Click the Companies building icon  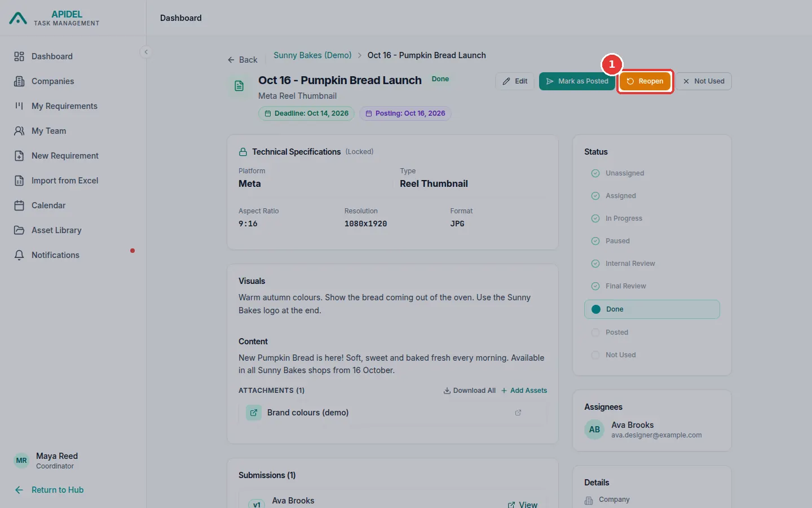coord(19,81)
